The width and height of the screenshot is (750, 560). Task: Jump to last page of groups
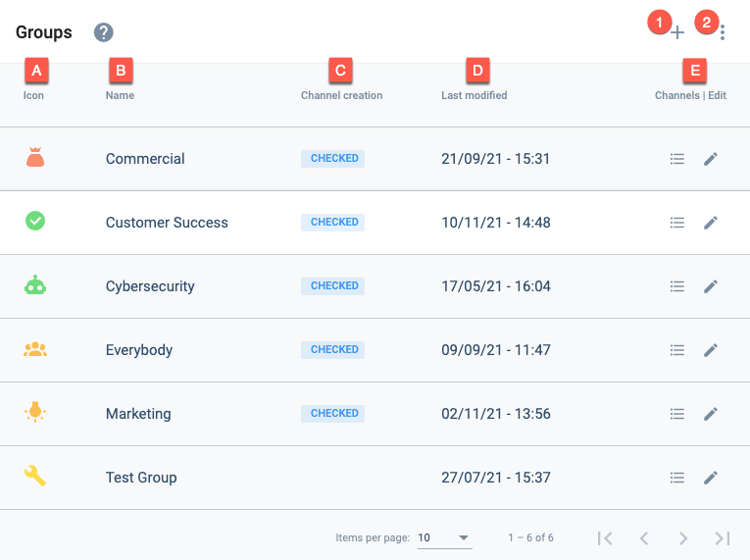[723, 538]
